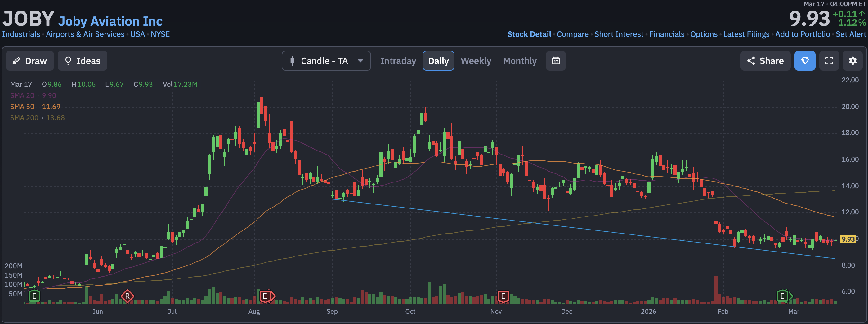
Task: Open the Airports & Air Services link
Action: click(85, 34)
